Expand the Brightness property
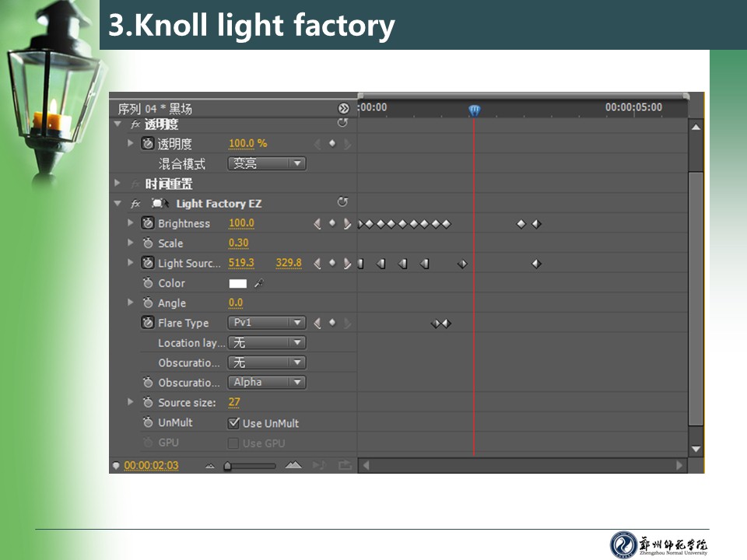Viewport: 747px width, 560px height. (130, 222)
